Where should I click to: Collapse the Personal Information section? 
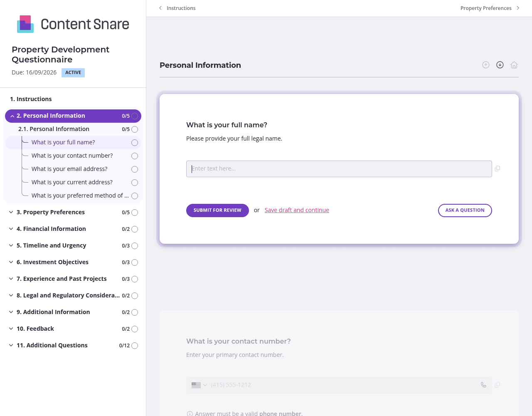point(12,116)
